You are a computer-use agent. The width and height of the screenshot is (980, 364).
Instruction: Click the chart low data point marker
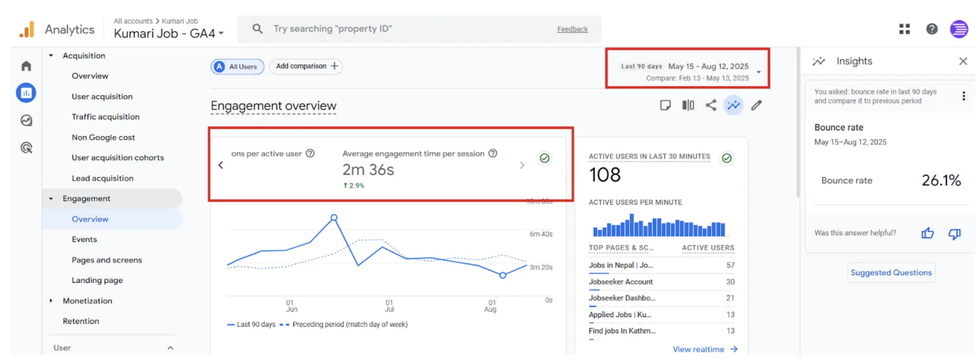click(x=502, y=275)
